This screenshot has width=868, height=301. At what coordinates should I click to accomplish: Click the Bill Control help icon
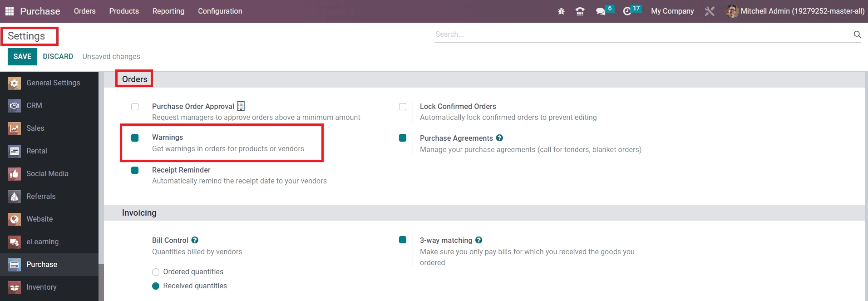pyautogui.click(x=195, y=240)
